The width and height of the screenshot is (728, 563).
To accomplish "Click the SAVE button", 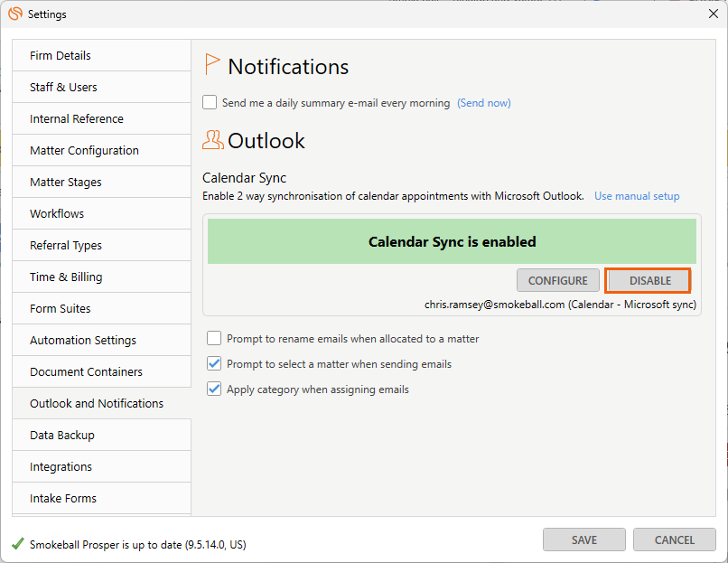I will tap(584, 540).
